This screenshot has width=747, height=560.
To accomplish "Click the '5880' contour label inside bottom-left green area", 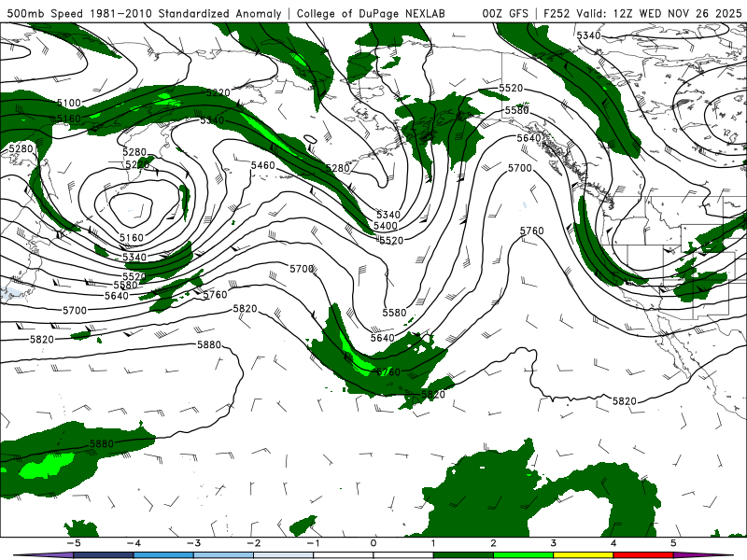I will tap(102, 444).
